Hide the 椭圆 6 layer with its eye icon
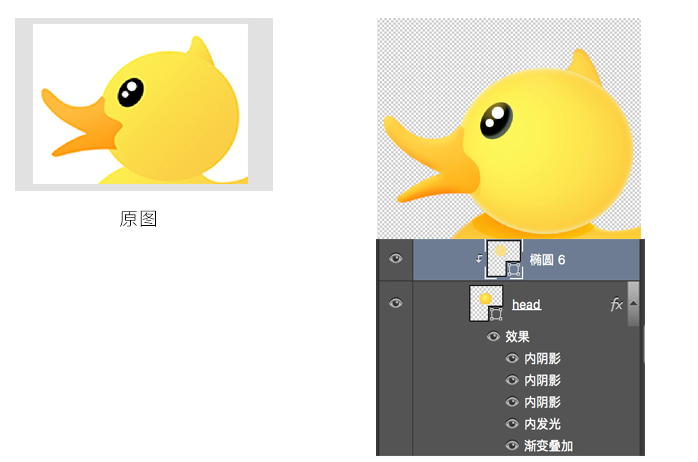The image size is (698, 462). (x=395, y=259)
